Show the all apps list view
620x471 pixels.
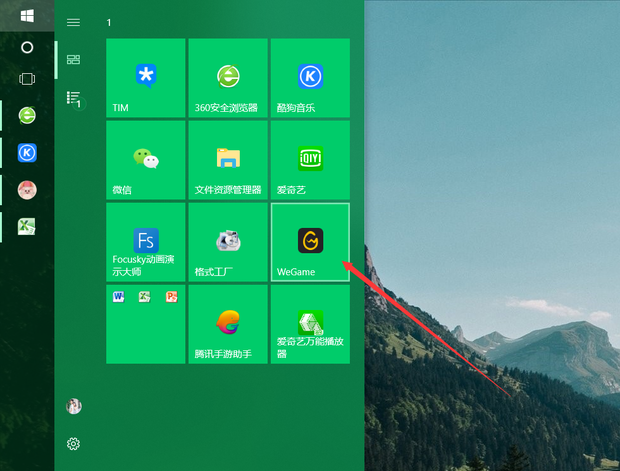(74, 99)
